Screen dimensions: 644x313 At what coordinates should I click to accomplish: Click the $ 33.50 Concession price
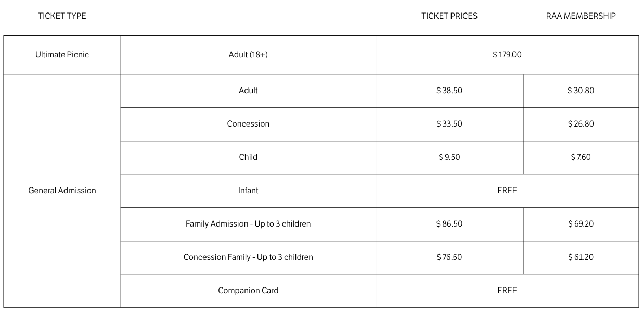[449, 124]
